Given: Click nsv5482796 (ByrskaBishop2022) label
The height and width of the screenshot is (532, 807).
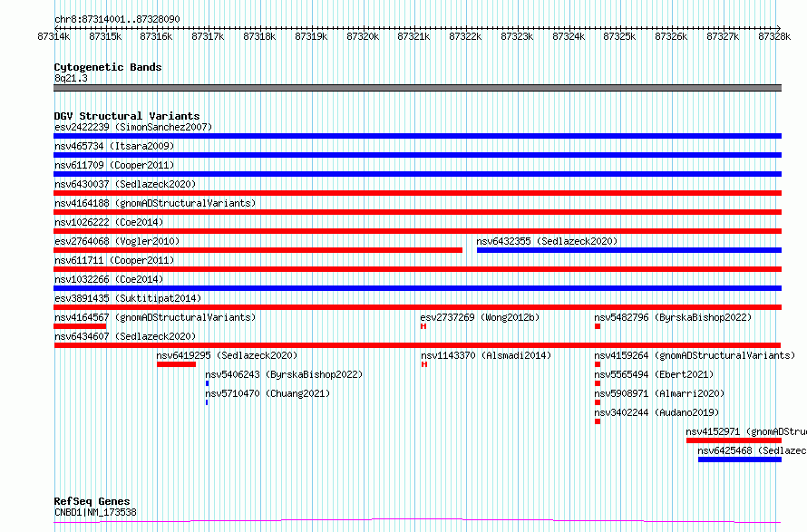Looking at the screenshot, I should point(673,317).
